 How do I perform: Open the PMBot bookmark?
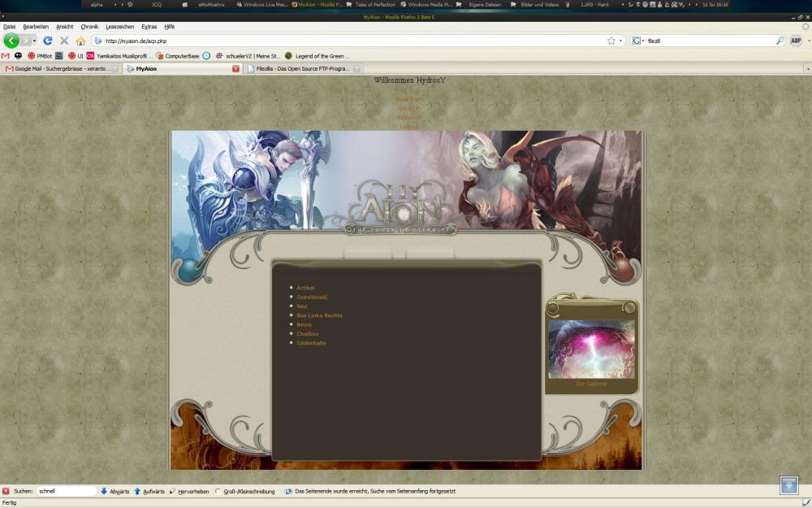click(40, 55)
